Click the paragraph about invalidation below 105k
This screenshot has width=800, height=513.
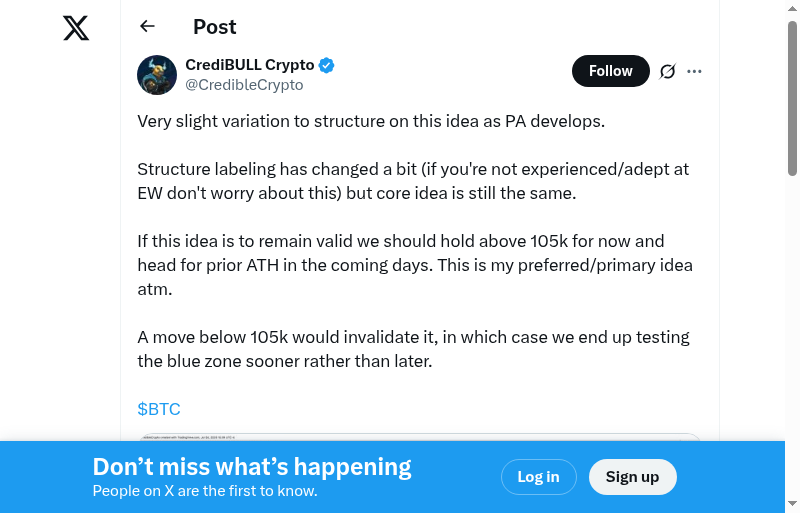click(x=413, y=349)
